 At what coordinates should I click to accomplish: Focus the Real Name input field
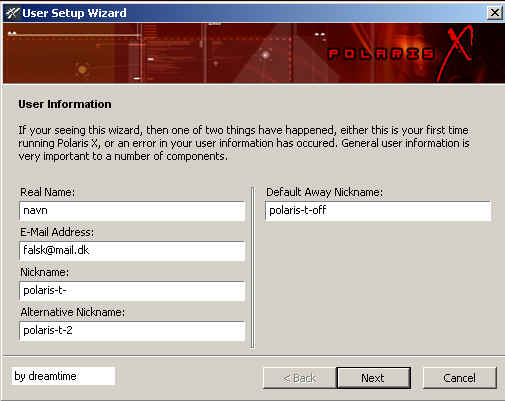click(132, 211)
